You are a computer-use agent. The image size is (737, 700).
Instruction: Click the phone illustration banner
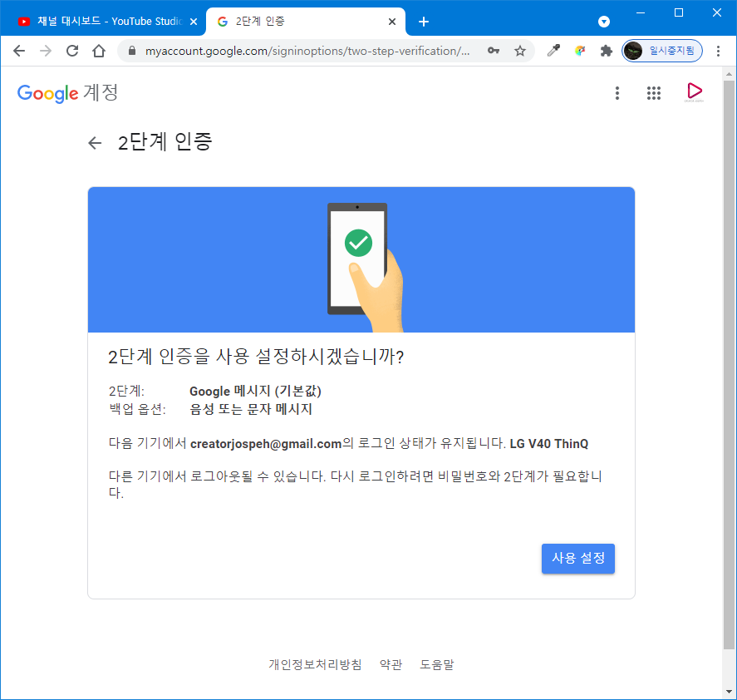tap(361, 259)
